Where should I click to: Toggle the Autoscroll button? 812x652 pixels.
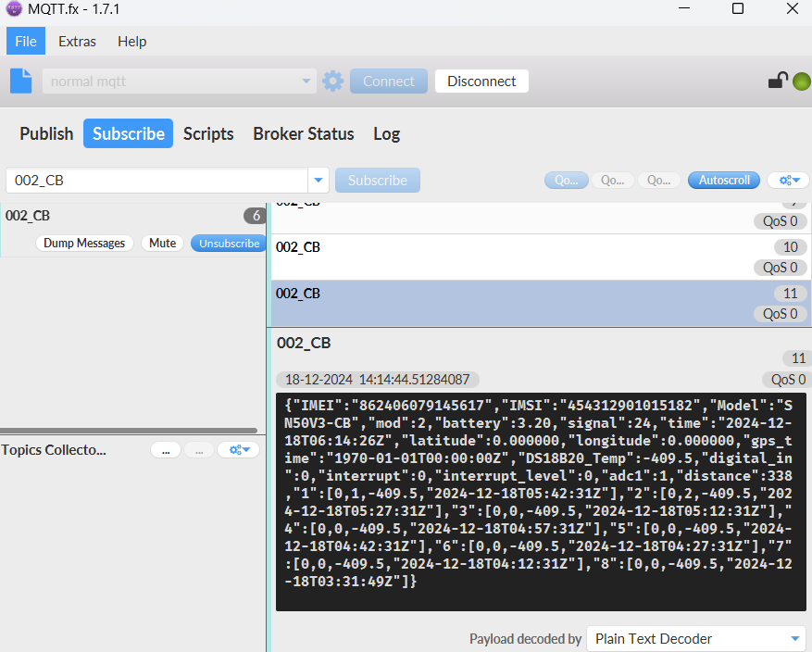(723, 181)
